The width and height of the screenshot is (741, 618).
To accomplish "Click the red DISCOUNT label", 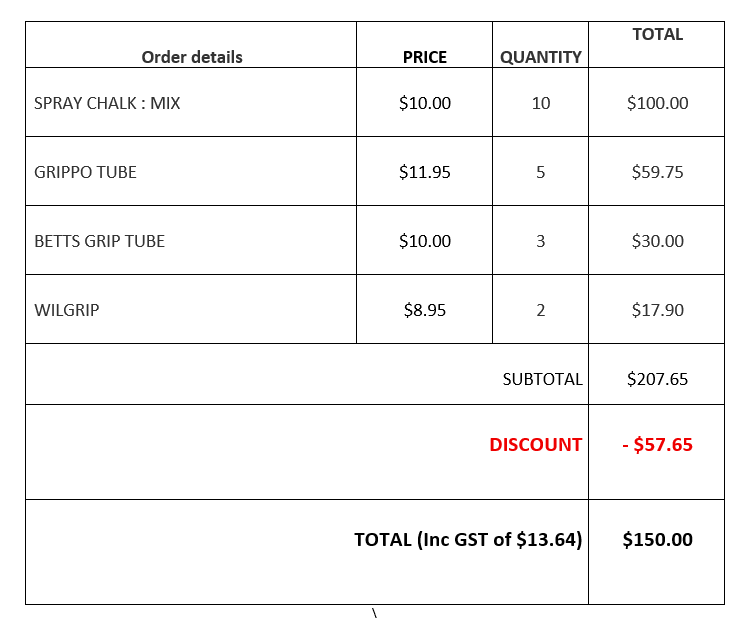I will 535,445.
